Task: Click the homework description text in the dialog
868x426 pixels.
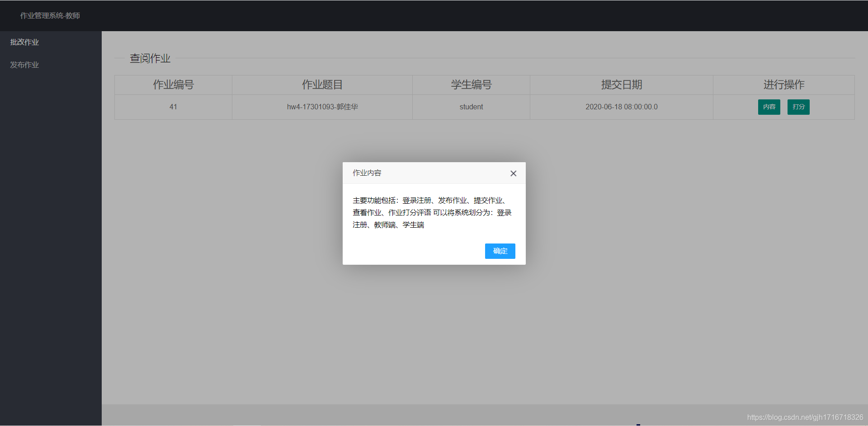Action: coord(432,212)
